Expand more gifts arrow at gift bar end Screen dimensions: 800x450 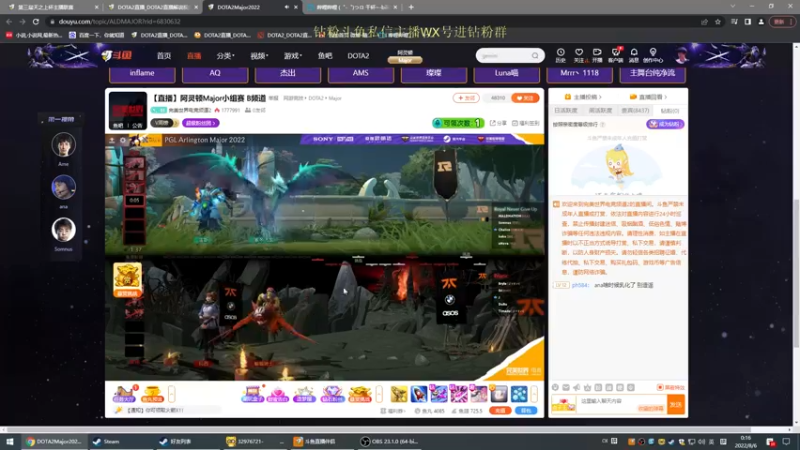(x=534, y=394)
